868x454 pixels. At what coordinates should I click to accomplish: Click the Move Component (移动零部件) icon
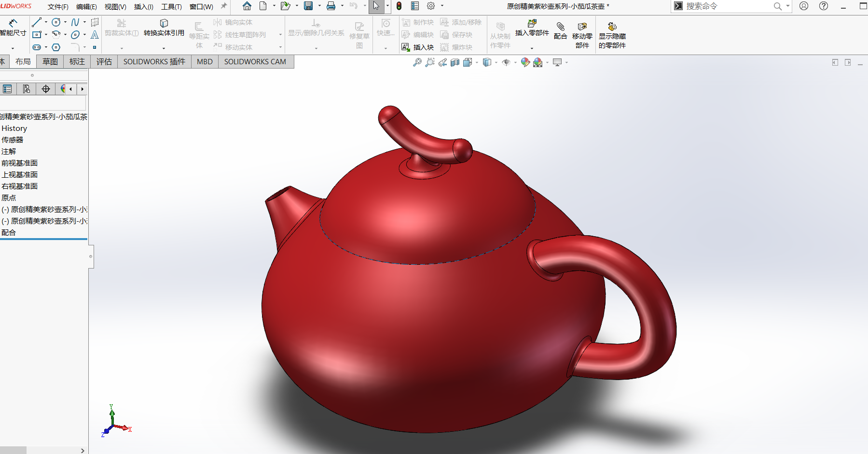pos(582,26)
